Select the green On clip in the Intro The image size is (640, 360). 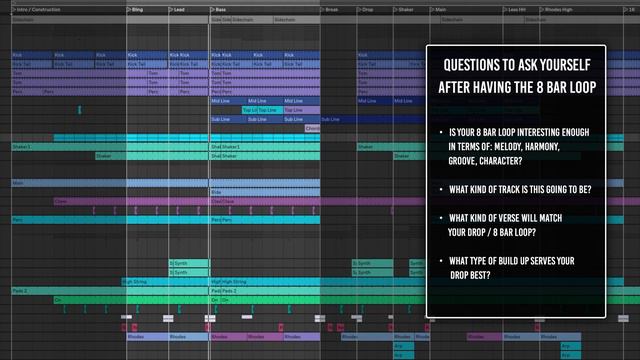(90, 300)
